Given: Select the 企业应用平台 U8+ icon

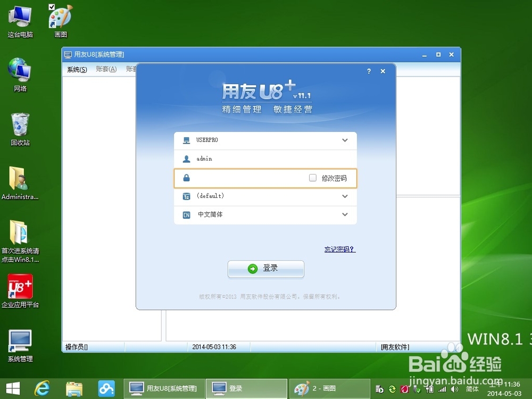Looking at the screenshot, I should click(20, 291).
